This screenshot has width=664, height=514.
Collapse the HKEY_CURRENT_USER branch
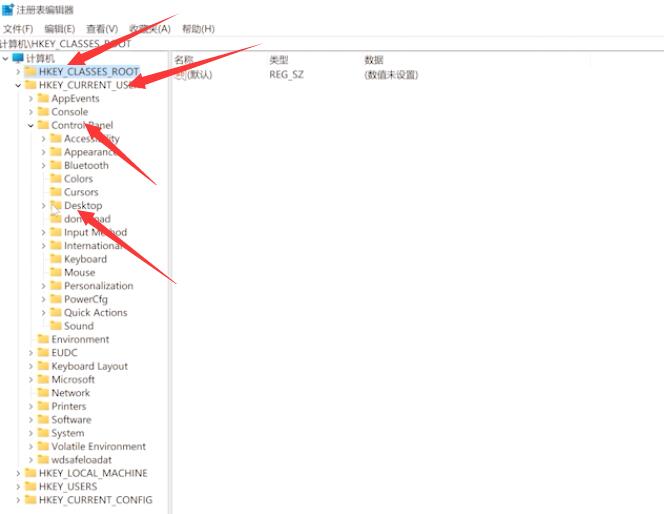pyautogui.click(x=18, y=86)
